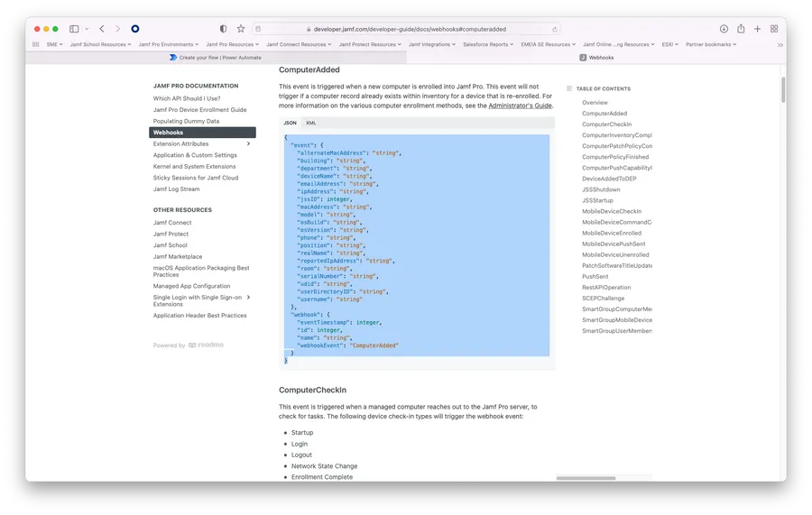
Task: Expand the Extension Attributes sidebar item
Action: (x=248, y=143)
